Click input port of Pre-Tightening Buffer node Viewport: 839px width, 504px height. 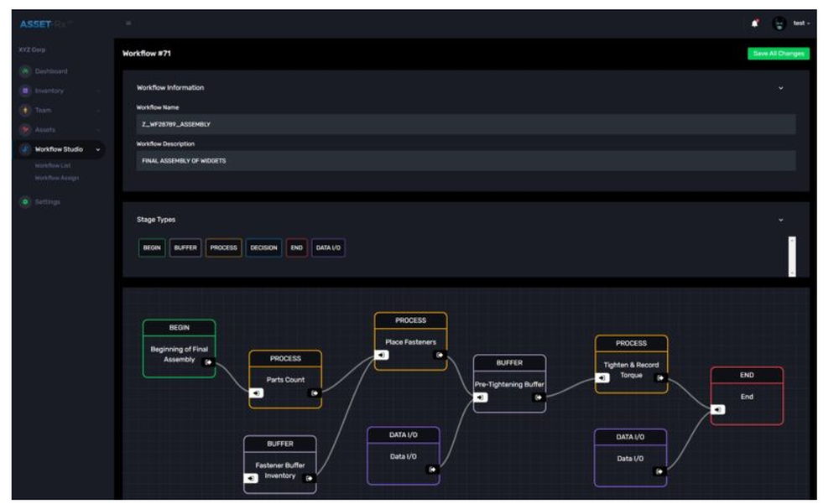(x=481, y=397)
